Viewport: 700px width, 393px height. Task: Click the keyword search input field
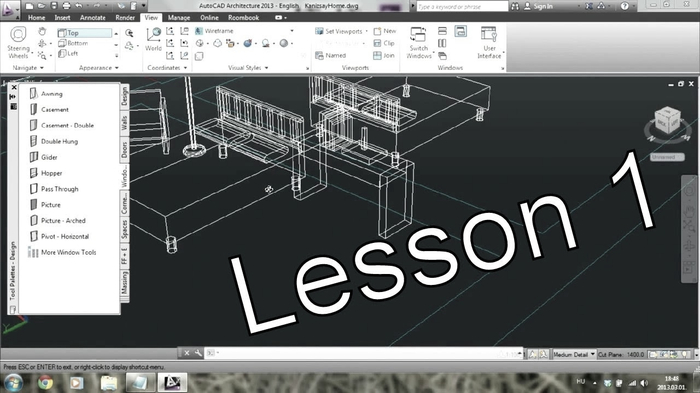pos(462,6)
